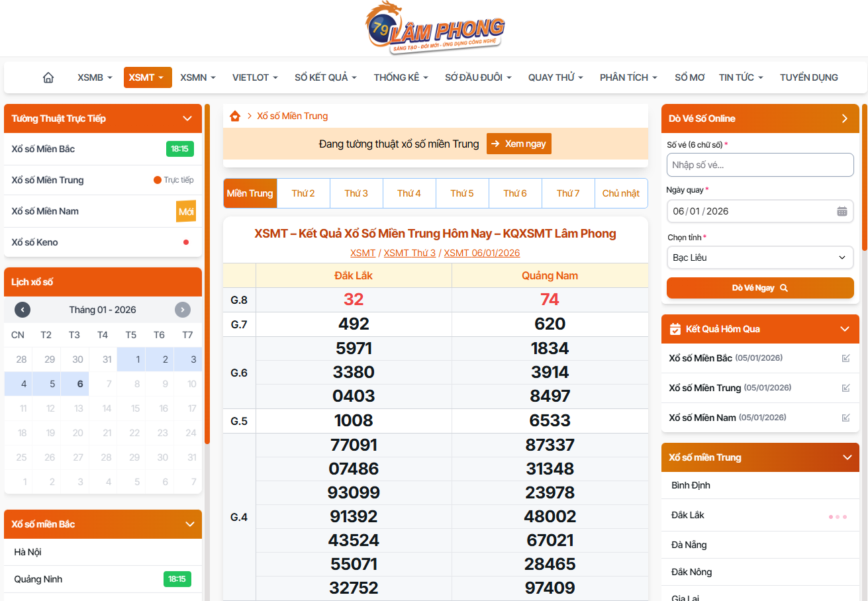Go to previous month in calendar

pos(23,310)
